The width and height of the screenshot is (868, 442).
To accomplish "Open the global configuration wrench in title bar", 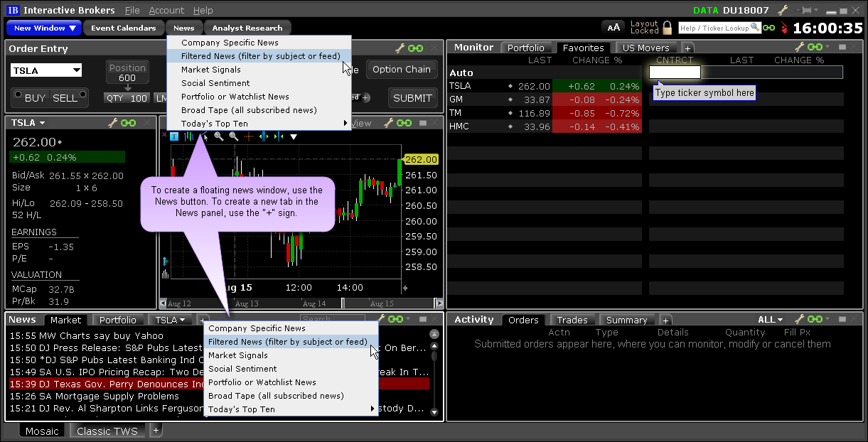I will [x=783, y=10].
